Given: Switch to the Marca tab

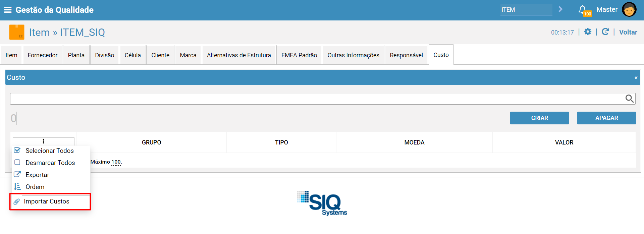Looking at the screenshot, I should [x=188, y=55].
